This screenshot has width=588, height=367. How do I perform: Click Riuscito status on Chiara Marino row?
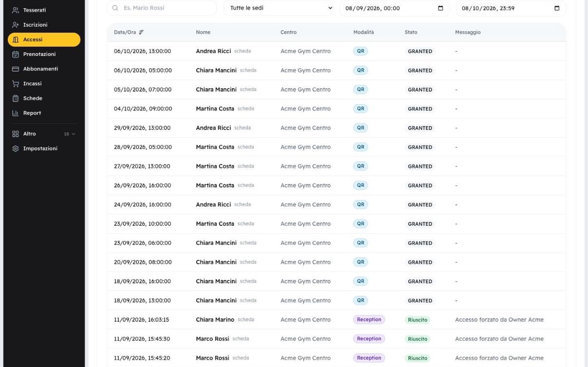[417, 320]
